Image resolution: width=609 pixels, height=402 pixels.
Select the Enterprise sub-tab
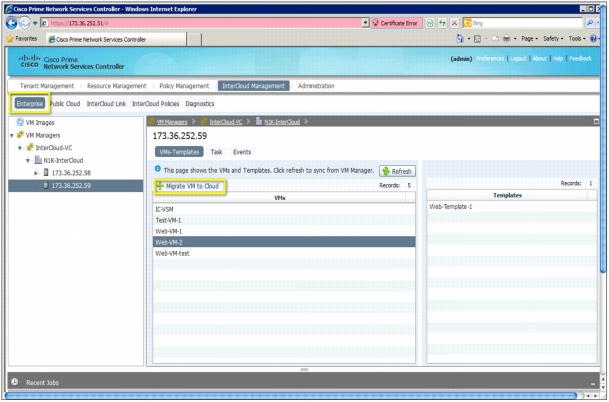coord(30,104)
